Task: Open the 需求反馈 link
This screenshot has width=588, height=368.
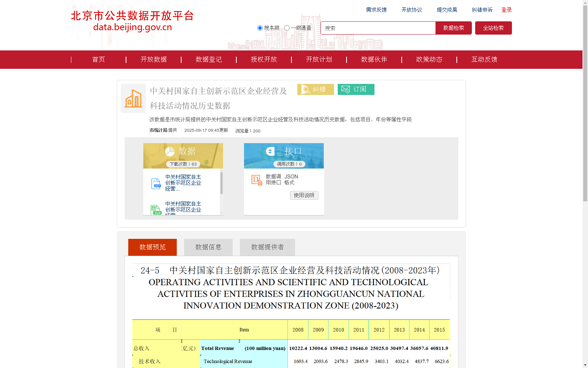Action: (x=376, y=10)
